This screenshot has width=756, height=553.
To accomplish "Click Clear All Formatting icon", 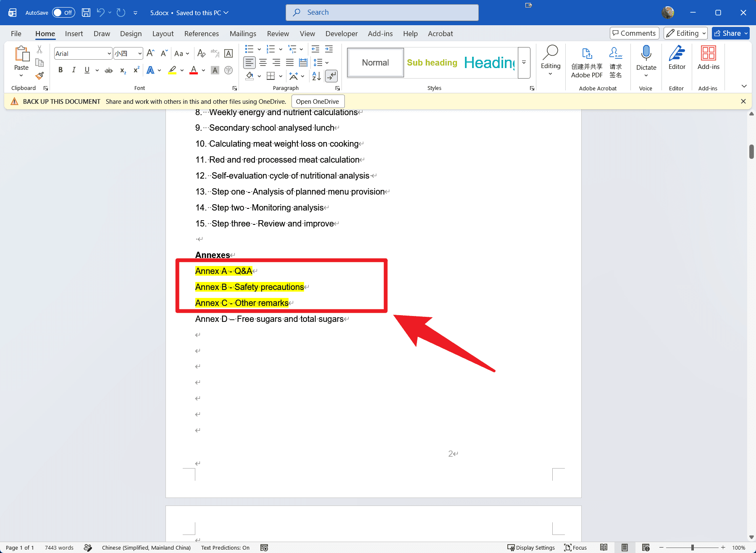I will tap(201, 53).
